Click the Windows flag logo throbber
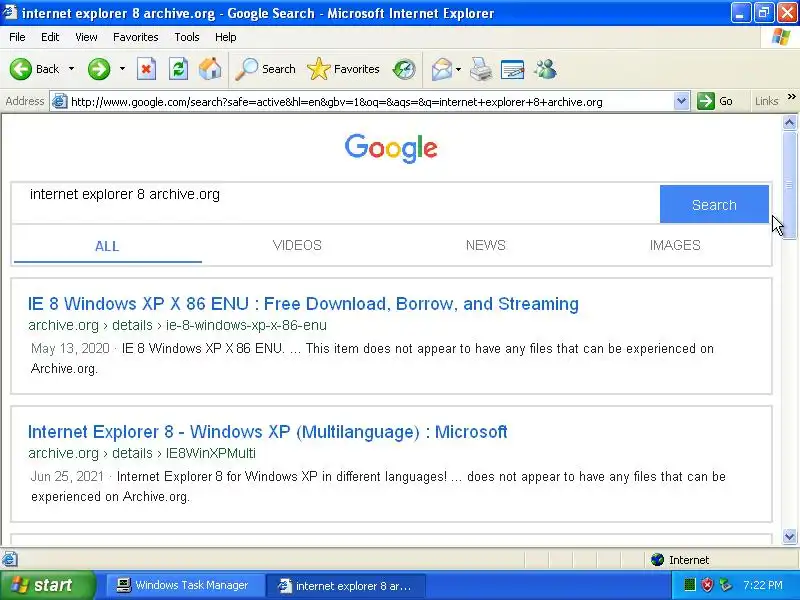The width and height of the screenshot is (800, 600). click(781, 37)
